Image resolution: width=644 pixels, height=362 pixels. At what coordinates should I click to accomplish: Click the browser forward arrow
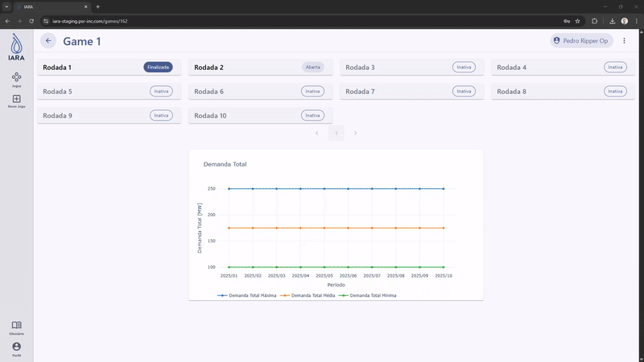[x=19, y=21]
